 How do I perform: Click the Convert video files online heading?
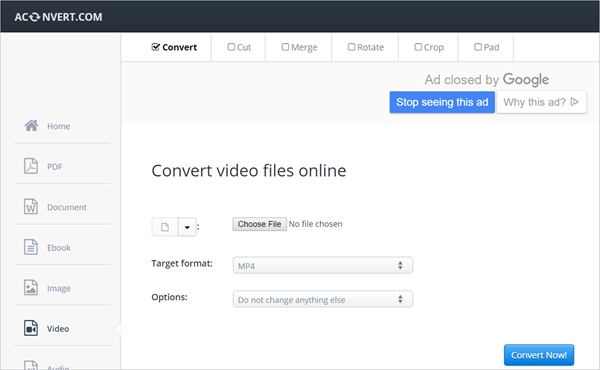pos(249,171)
